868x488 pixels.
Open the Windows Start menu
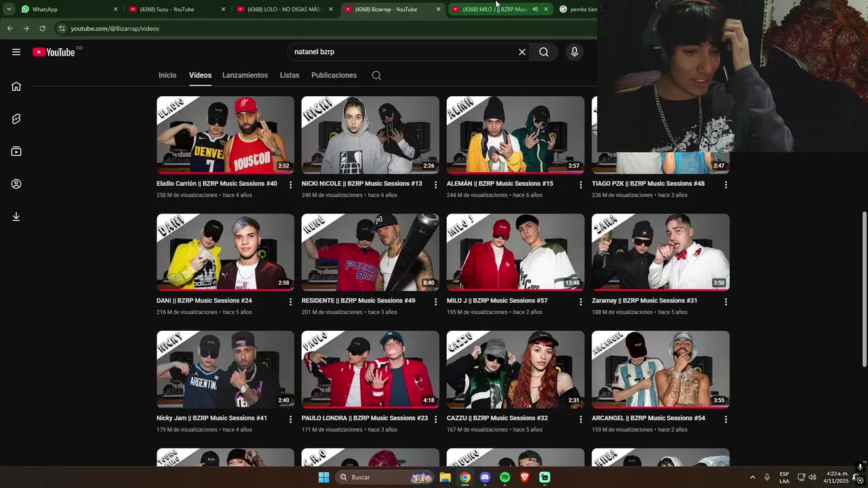(324, 477)
